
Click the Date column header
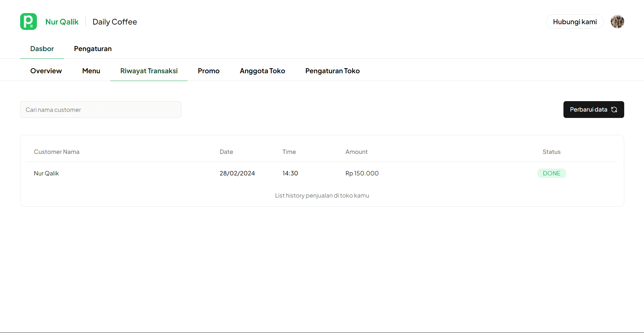pyautogui.click(x=226, y=152)
